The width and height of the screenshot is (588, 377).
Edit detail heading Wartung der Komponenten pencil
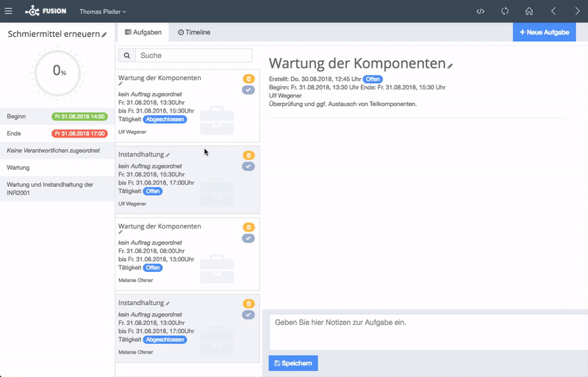450,66
